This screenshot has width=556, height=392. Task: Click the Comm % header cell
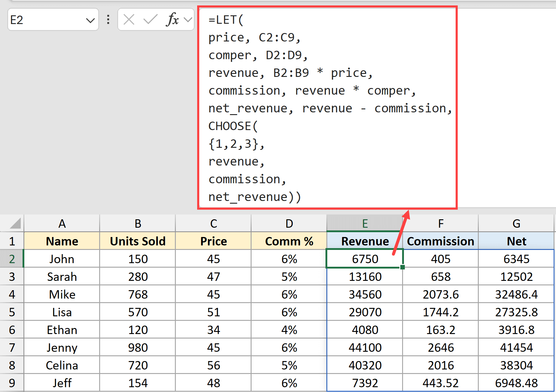pyautogui.click(x=289, y=241)
